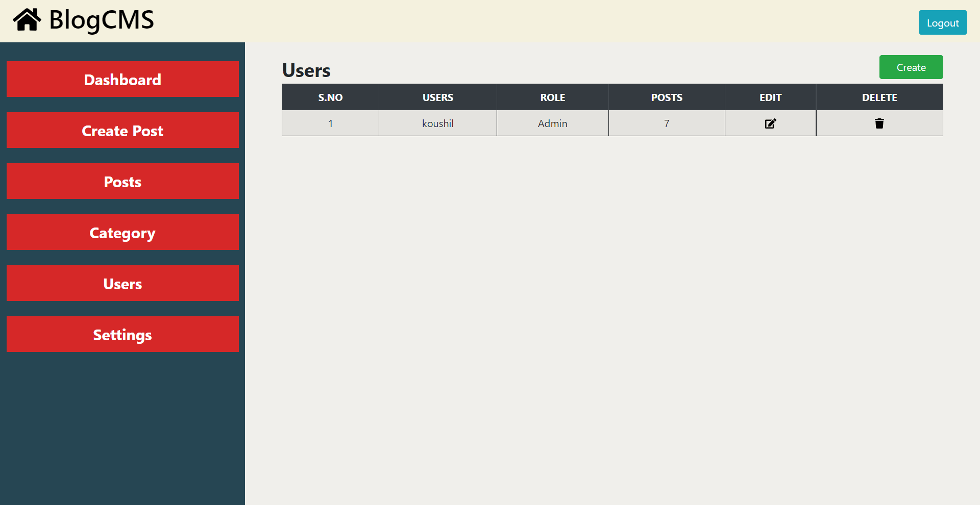Screen dimensions: 980x505
Task: Log out using the Logout button
Action: (x=943, y=22)
